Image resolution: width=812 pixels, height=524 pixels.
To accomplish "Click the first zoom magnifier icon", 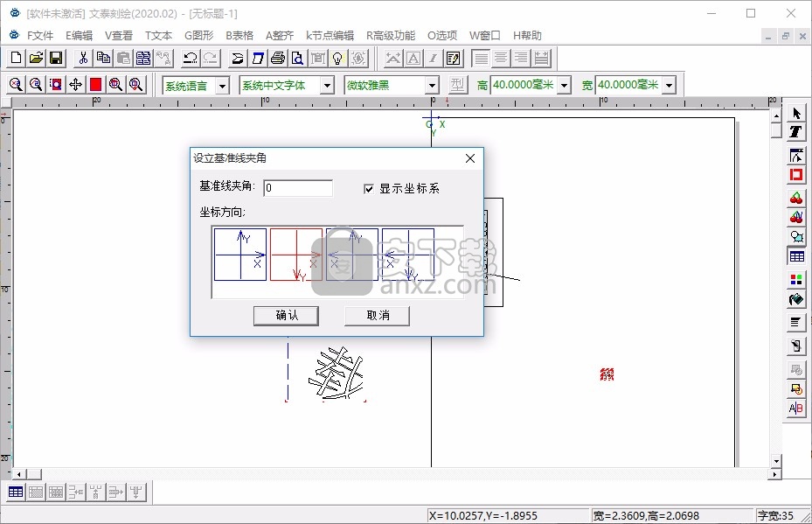I will coord(16,85).
